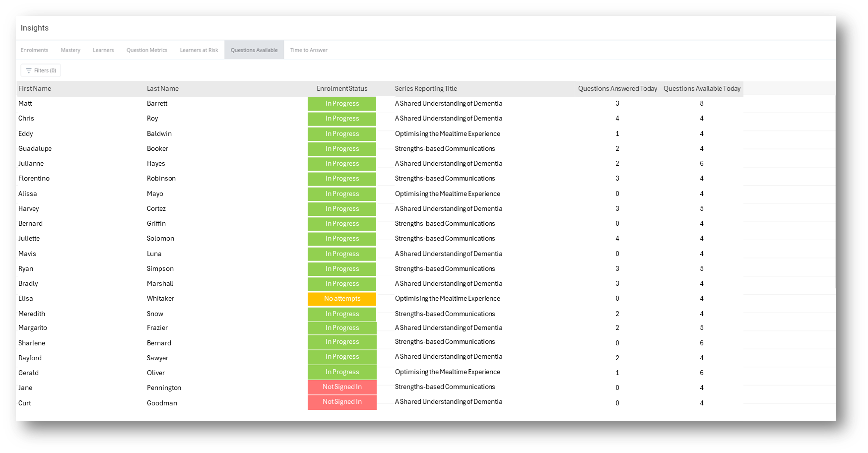Switch to the Mastery tab

(x=70, y=50)
